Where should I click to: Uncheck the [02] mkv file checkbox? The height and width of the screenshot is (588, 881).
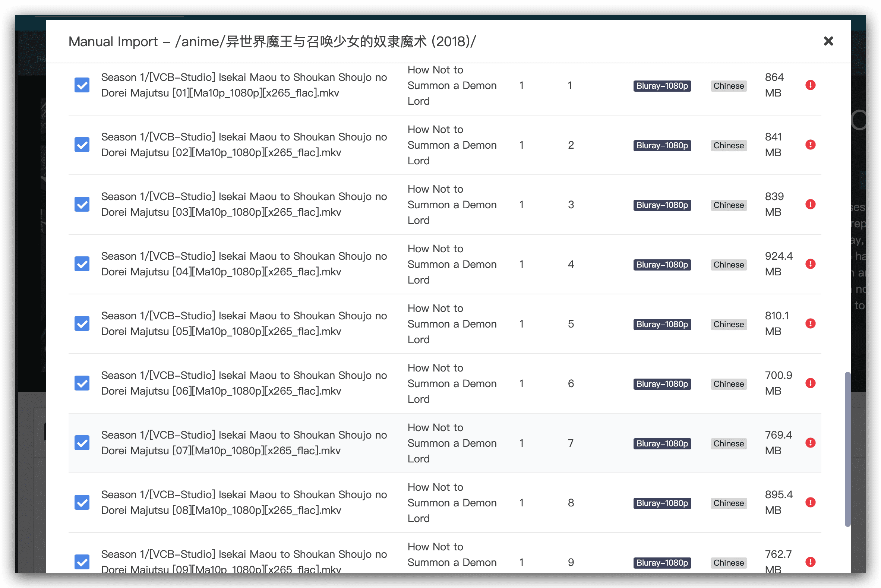(82, 145)
